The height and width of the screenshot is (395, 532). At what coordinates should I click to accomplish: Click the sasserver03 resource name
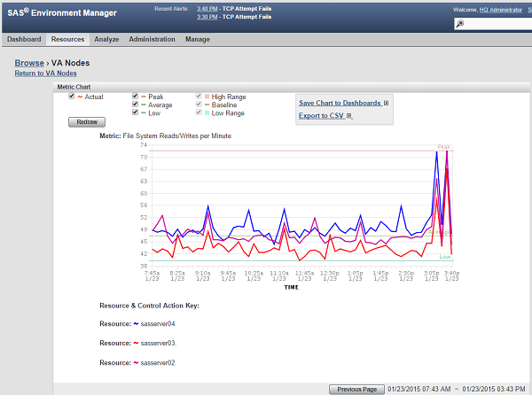point(159,343)
